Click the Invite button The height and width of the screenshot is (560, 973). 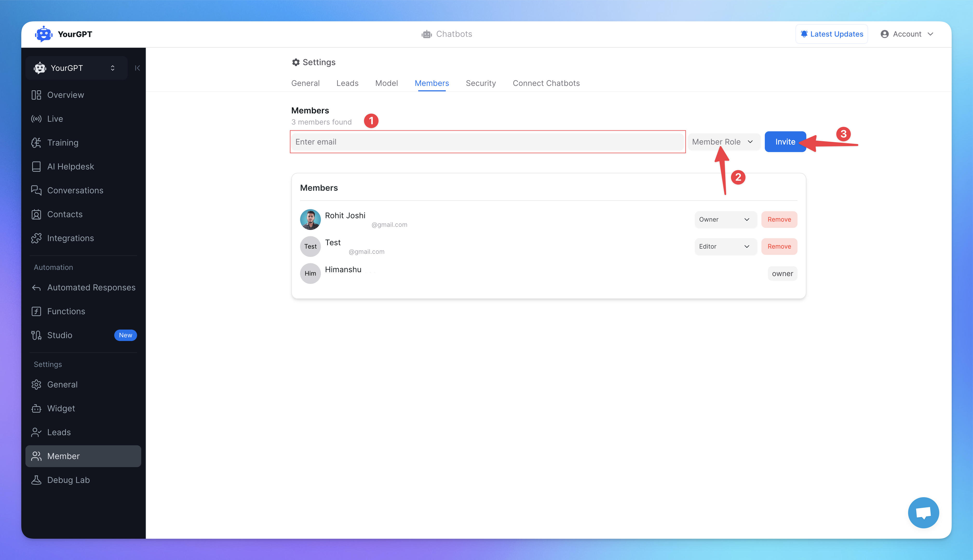785,142
